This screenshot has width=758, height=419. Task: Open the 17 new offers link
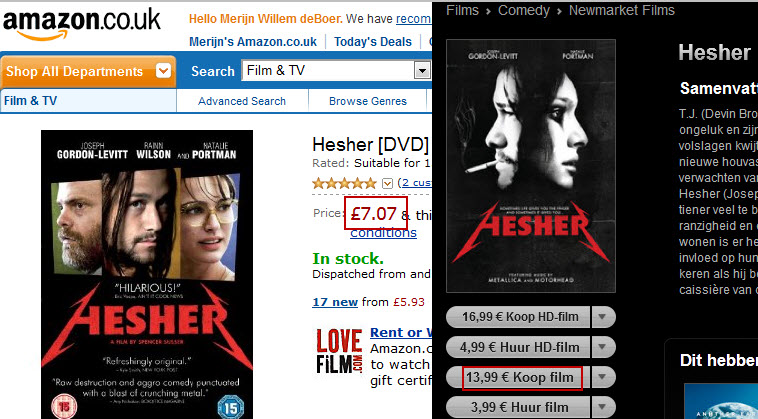[x=335, y=302]
